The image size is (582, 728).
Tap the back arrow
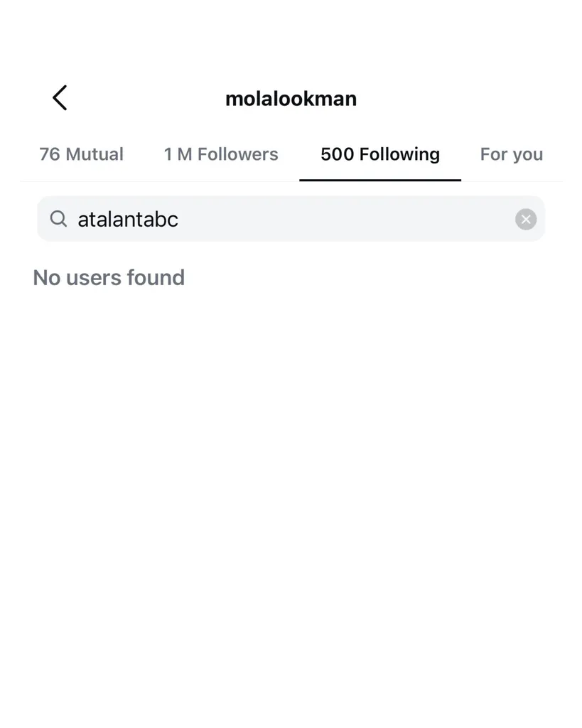point(60,98)
